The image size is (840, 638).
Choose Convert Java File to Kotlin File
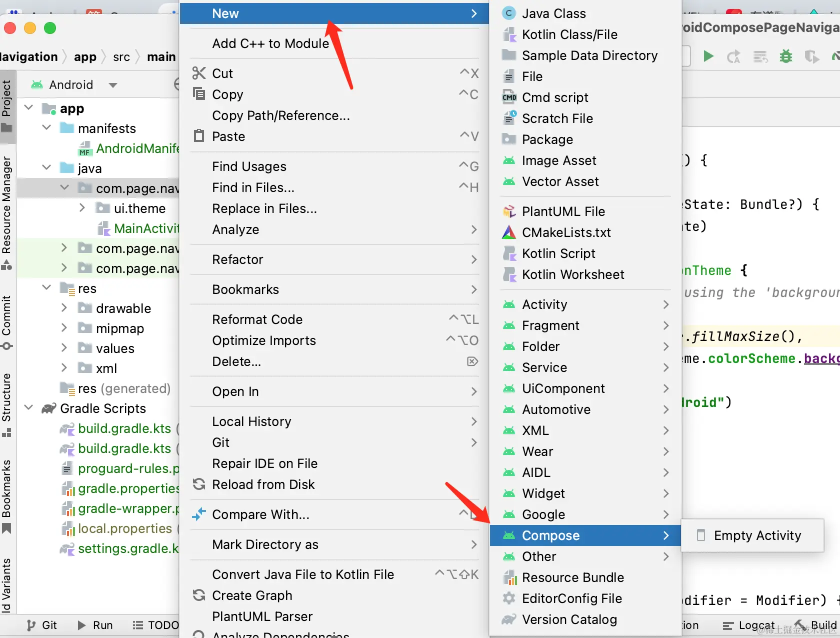(x=334, y=574)
